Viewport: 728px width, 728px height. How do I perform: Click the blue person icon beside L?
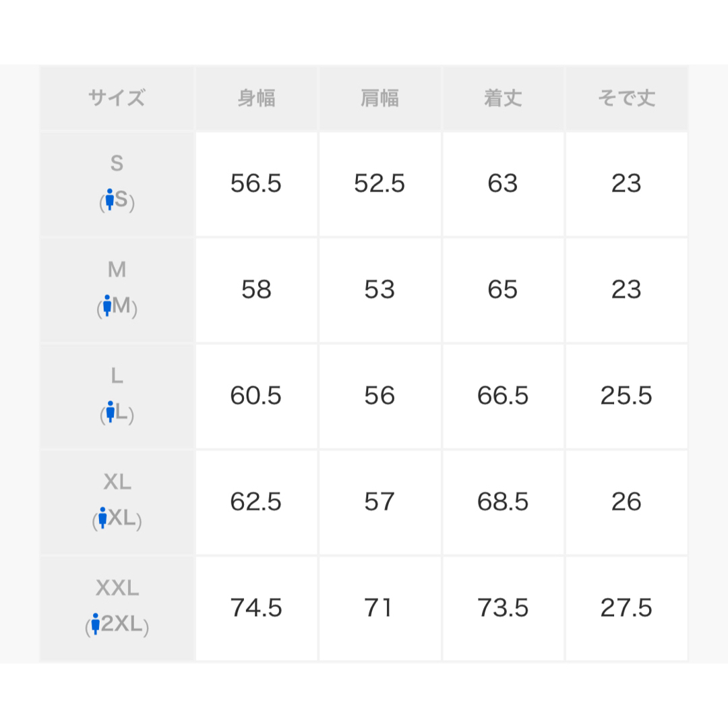coord(110,412)
